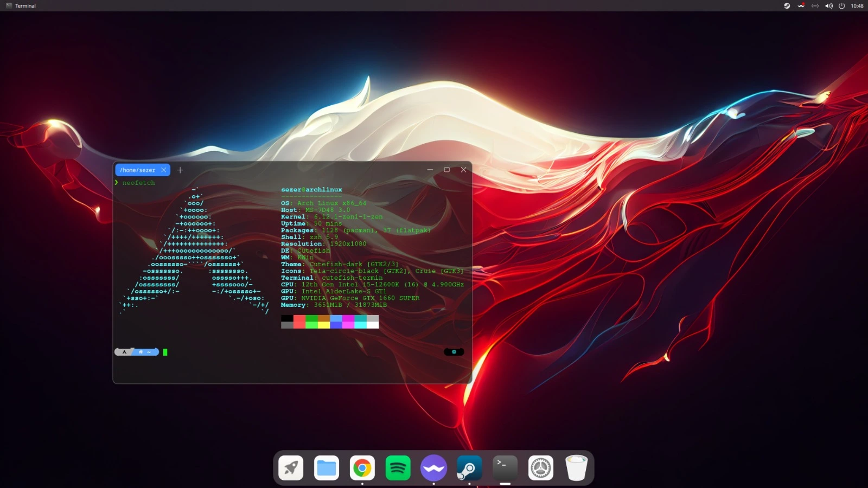
Task: Click the Arch Linux ASCII logo
Action: click(194, 251)
